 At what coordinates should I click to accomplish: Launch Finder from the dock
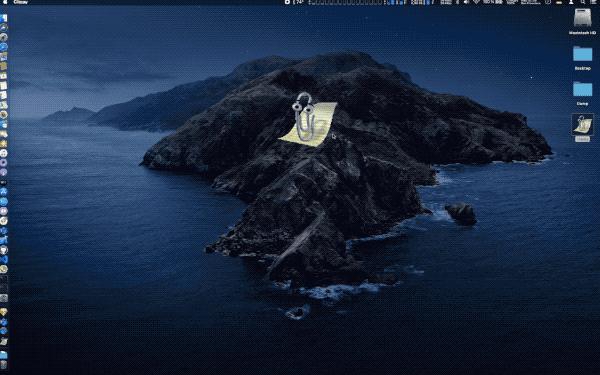3,18
